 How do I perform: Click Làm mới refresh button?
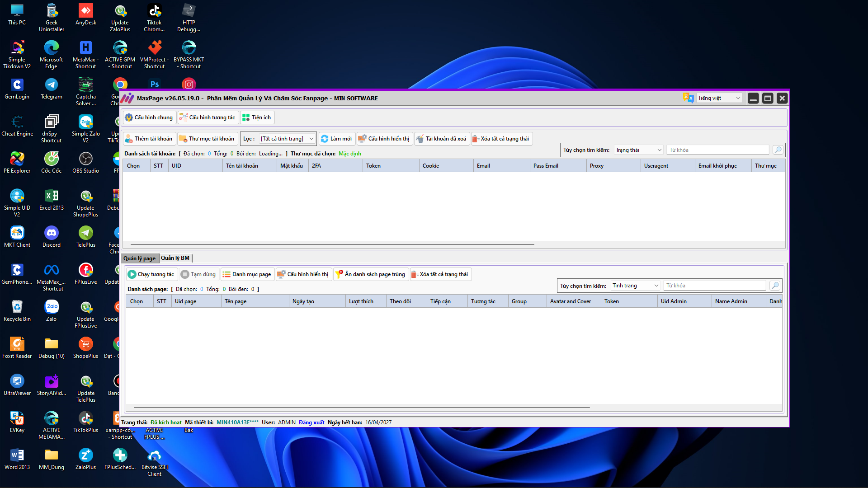[336, 139]
